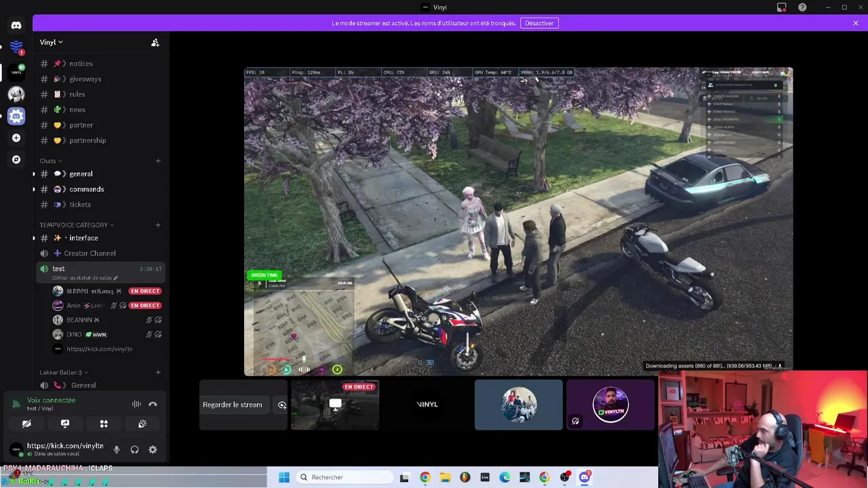The image size is (868, 488).
Task: Open the interface channel
Action: click(99, 238)
